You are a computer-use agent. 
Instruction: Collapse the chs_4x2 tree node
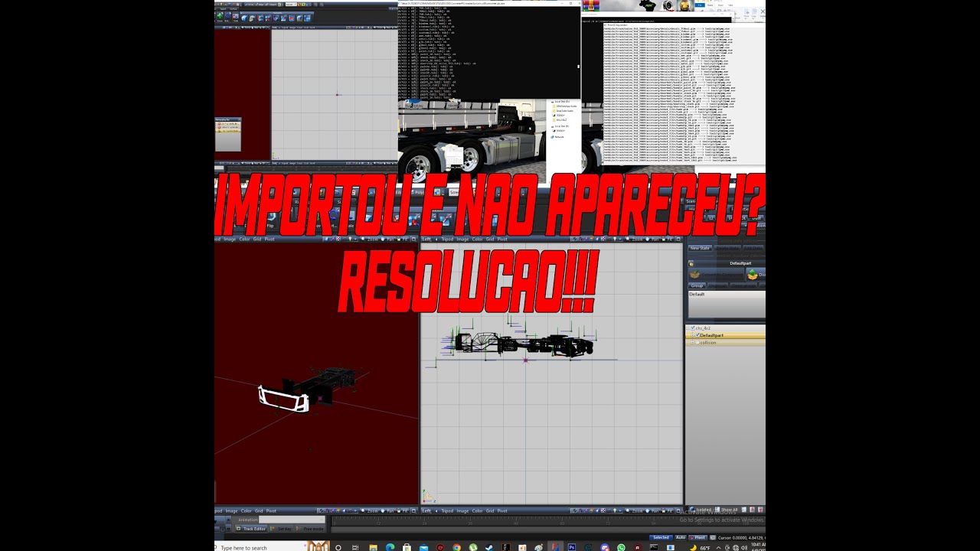688,328
